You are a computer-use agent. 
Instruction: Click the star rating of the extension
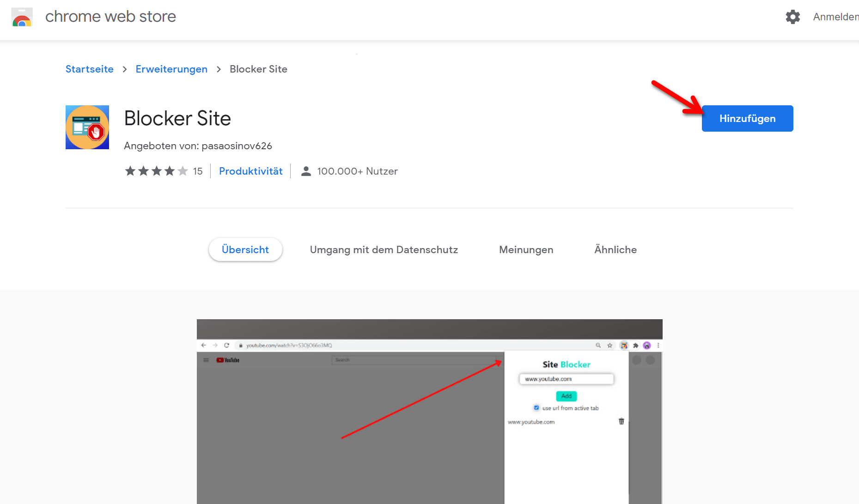(x=156, y=171)
